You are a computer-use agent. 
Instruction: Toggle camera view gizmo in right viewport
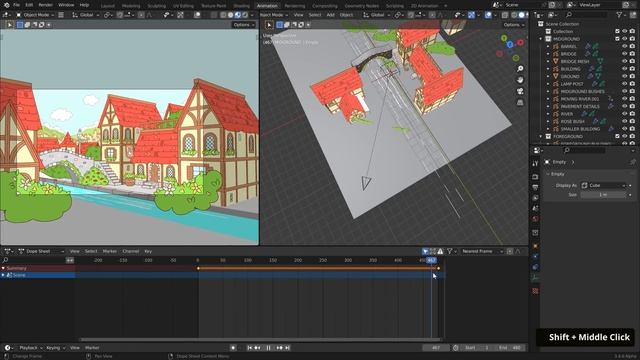tap(520, 91)
